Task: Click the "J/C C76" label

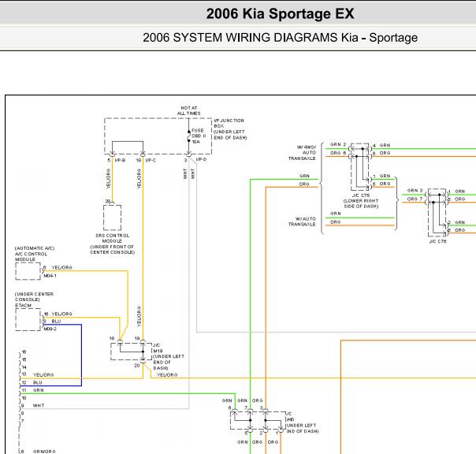Action: (437, 241)
